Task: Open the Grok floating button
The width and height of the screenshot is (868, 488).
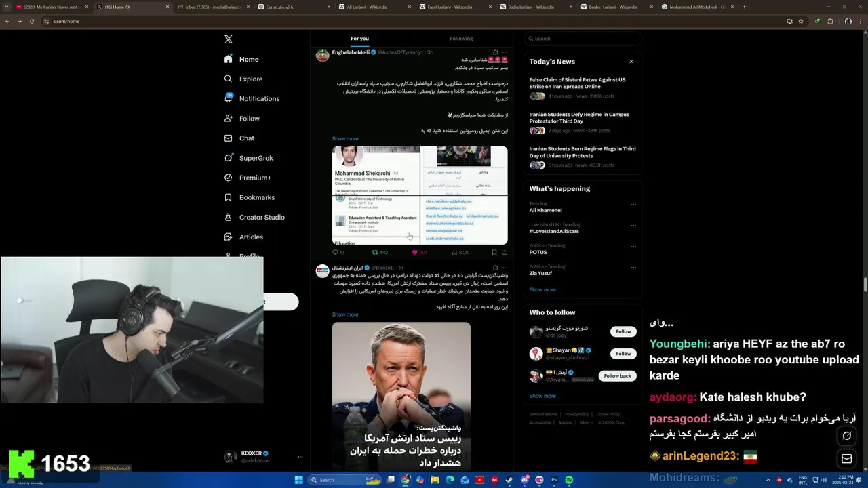Action: pyautogui.click(x=846, y=436)
